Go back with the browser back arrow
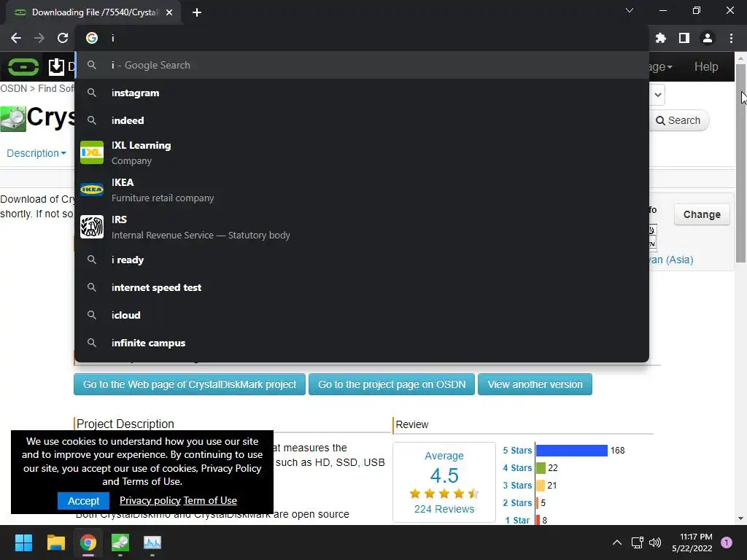This screenshot has width=747, height=560. click(x=16, y=38)
